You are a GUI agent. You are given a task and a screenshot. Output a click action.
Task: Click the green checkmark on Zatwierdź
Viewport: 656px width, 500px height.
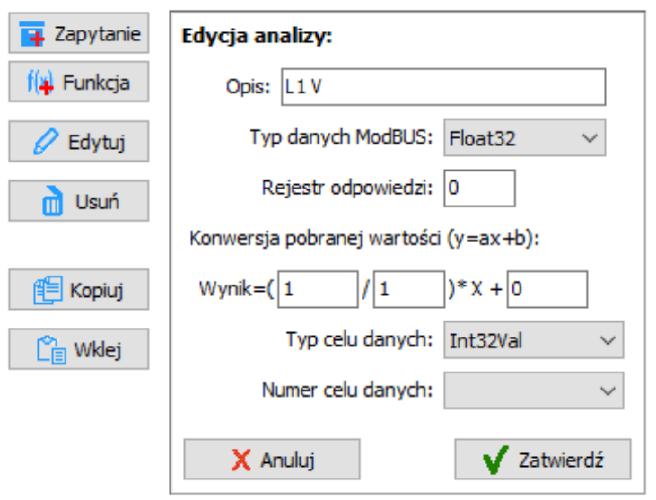pyautogui.click(x=495, y=459)
